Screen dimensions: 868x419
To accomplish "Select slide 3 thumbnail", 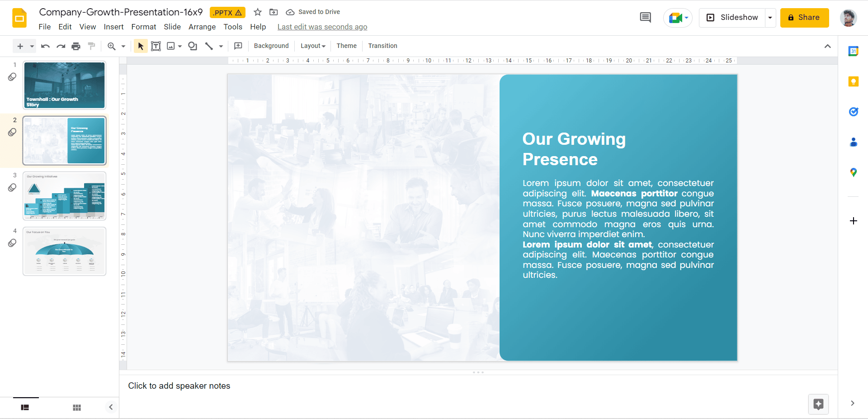I will [x=64, y=196].
